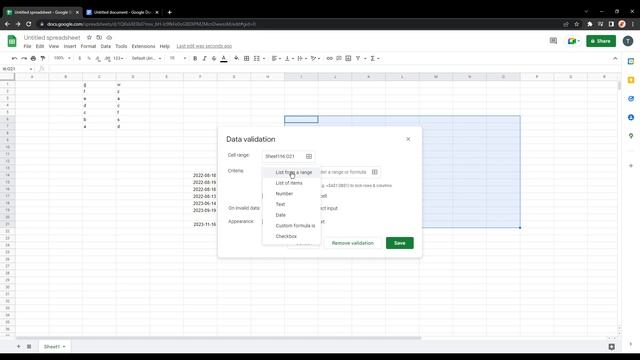Screen dimensions: 640x360
Task: Open the Tools menu
Action: [x=121, y=47]
